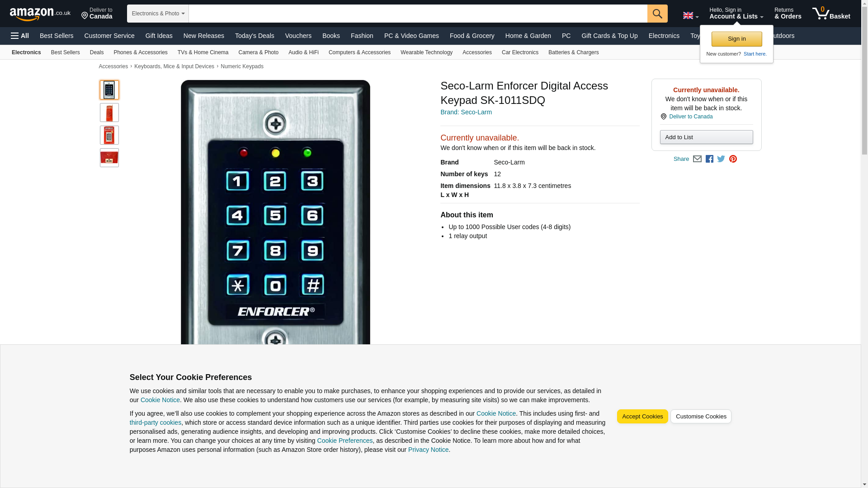Select Wearable Technology in the Electronics subnav
Viewport: 868px width, 488px height.
click(x=426, y=52)
